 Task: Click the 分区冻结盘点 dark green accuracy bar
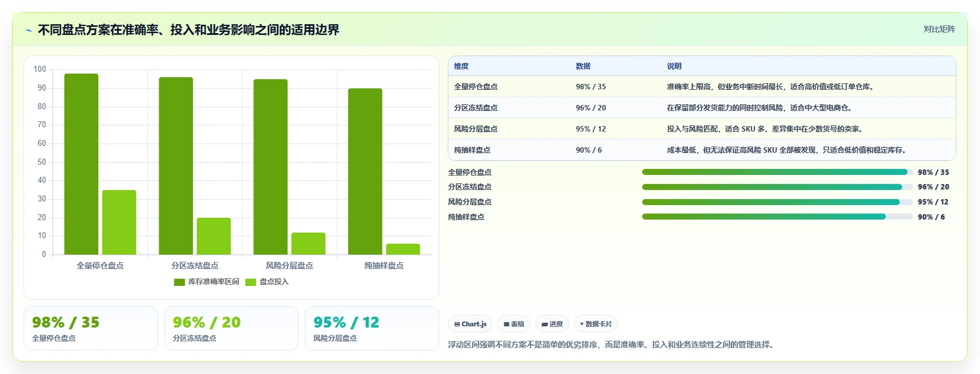pos(176,166)
